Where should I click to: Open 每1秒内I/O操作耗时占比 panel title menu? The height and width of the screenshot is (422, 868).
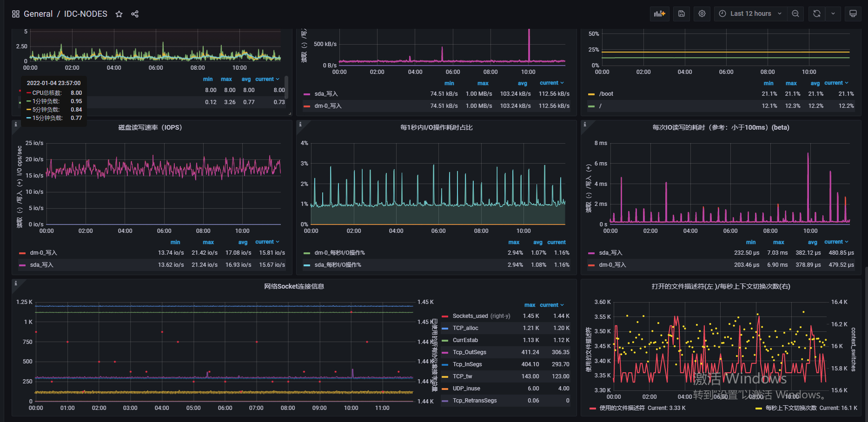pos(437,127)
